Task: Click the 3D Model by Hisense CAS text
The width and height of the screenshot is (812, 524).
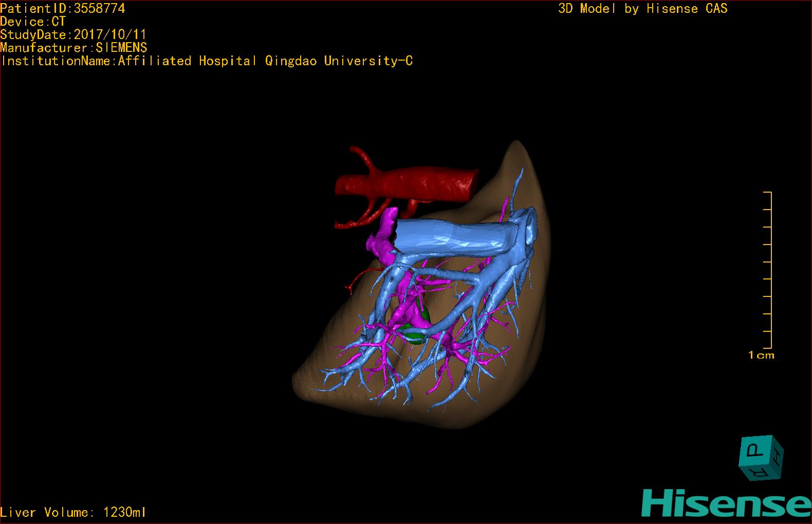Action: 643,9
